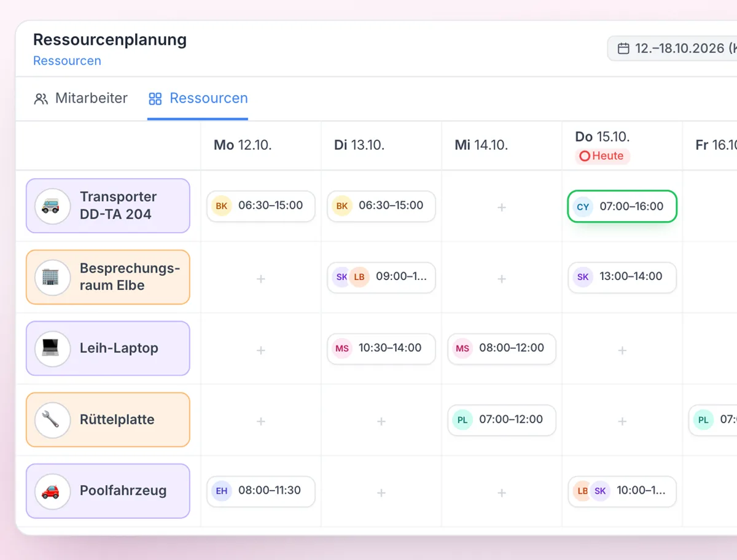Image resolution: width=737 pixels, height=560 pixels.
Task: Open highlighted 07:00–16:00 booking today
Action: point(622,206)
